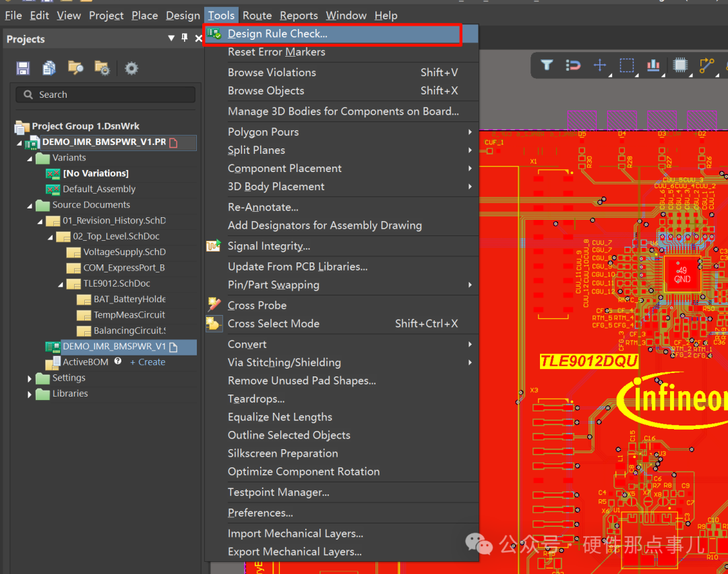The height and width of the screenshot is (574, 728).
Task: Click the Projects panel dropdown arrow
Action: pyautogui.click(x=171, y=38)
